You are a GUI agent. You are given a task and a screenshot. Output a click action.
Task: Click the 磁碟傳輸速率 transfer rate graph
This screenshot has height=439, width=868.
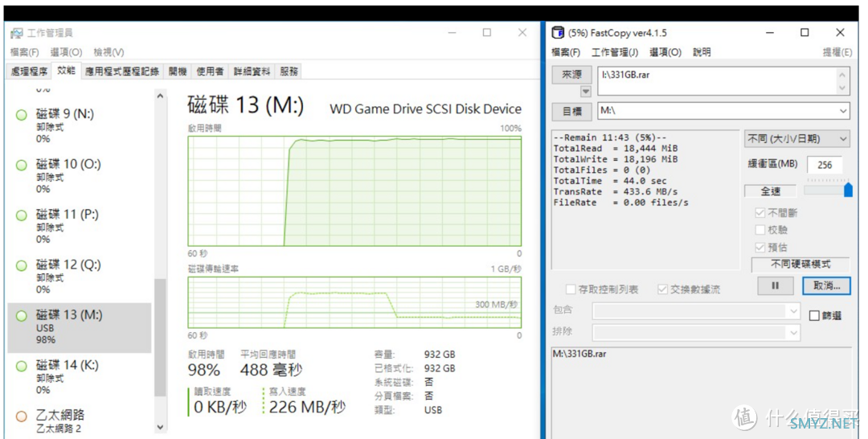[x=354, y=302]
